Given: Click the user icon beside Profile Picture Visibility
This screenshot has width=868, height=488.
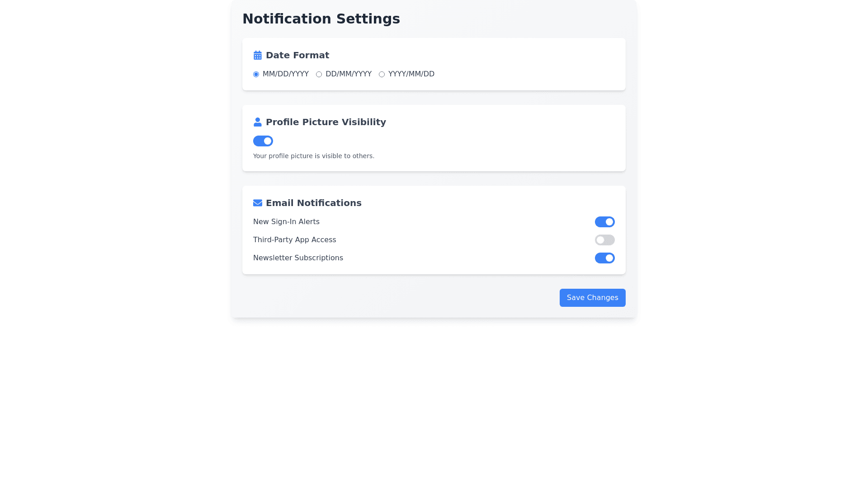Looking at the screenshot, I should pyautogui.click(x=258, y=122).
